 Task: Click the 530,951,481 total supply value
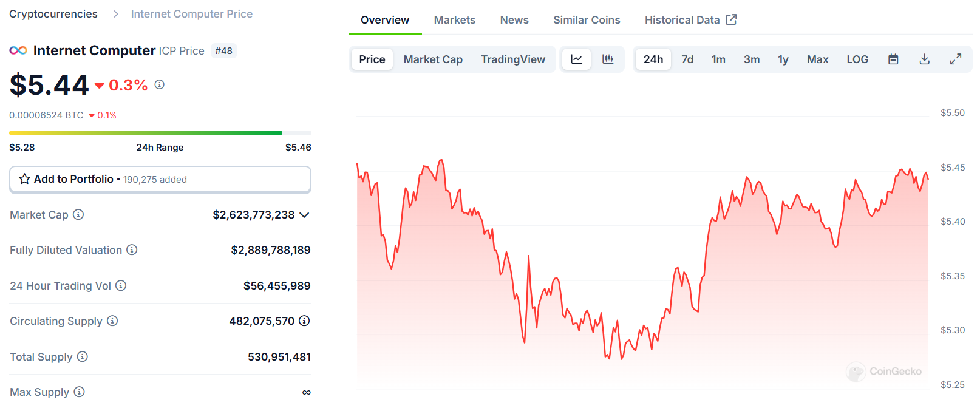tap(279, 357)
